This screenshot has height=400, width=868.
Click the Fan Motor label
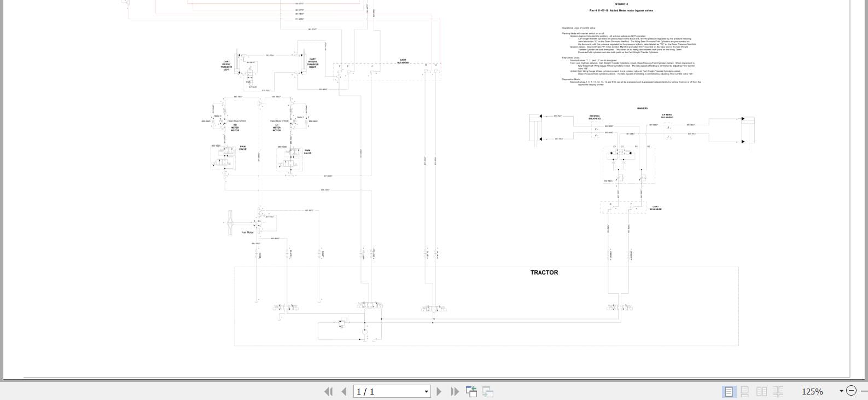pos(248,233)
